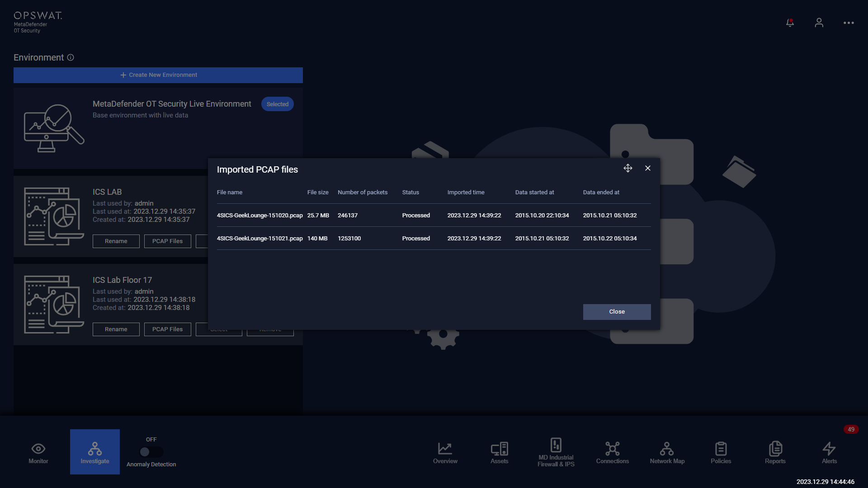Switch to Investigate mode

95,452
